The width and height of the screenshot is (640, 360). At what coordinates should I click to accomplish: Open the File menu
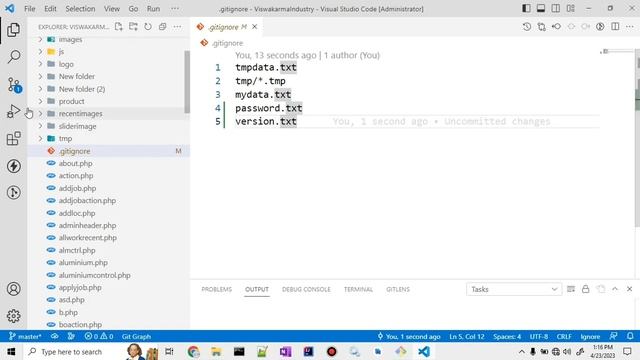(x=30, y=9)
